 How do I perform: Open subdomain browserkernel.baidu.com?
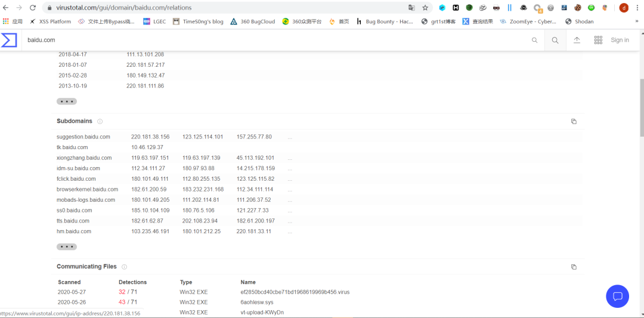(x=88, y=189)
